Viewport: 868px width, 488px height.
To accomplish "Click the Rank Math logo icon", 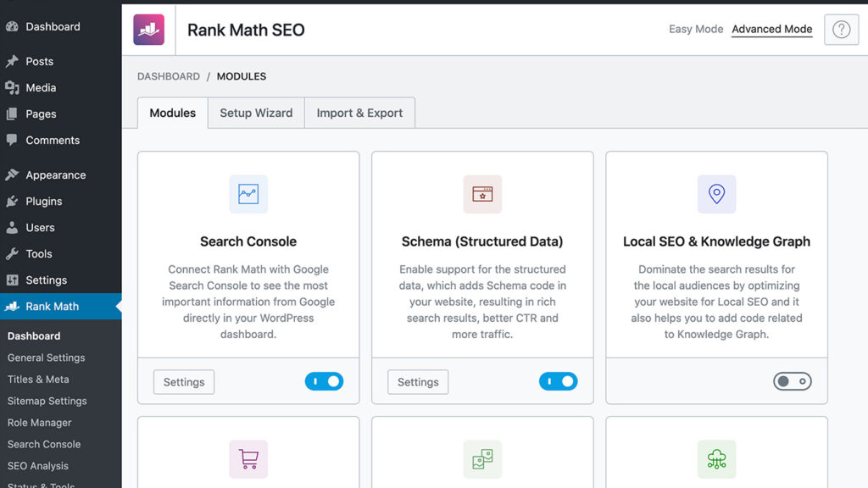I will click(x=148, y=30).
